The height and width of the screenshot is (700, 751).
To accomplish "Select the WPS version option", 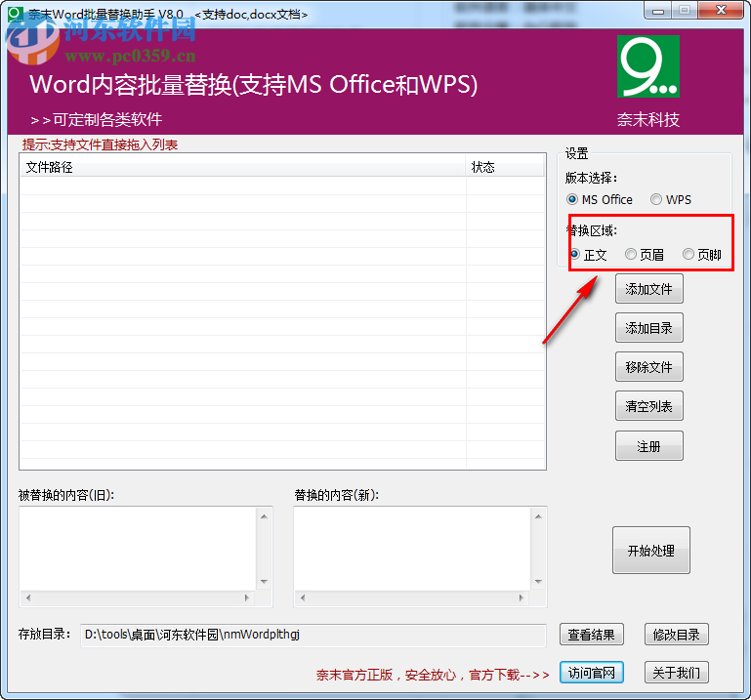I will 671,199.
